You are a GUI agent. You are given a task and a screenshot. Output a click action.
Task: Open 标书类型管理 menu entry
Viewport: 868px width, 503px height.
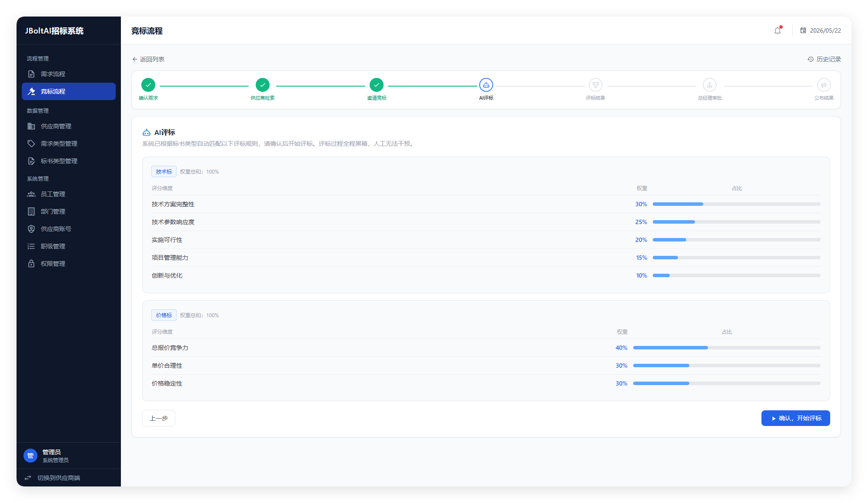click(x=69, y=161)
